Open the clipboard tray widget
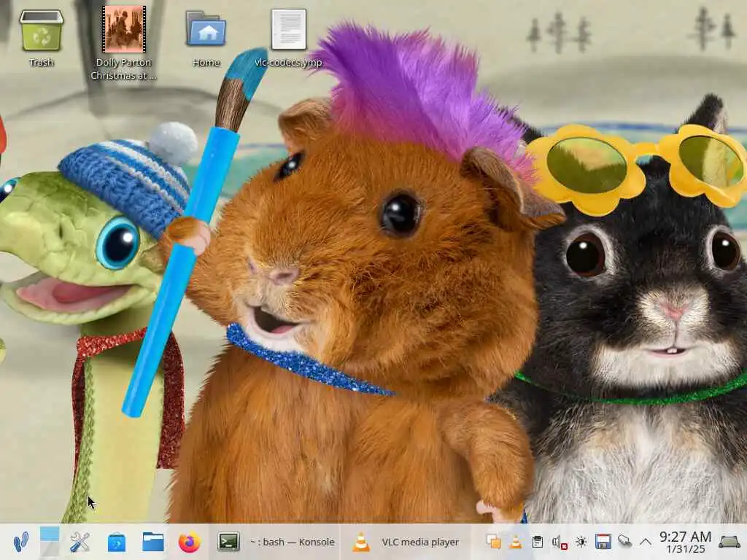The height and width of the screenshot is (560, 747). click(x=538, y=542)
